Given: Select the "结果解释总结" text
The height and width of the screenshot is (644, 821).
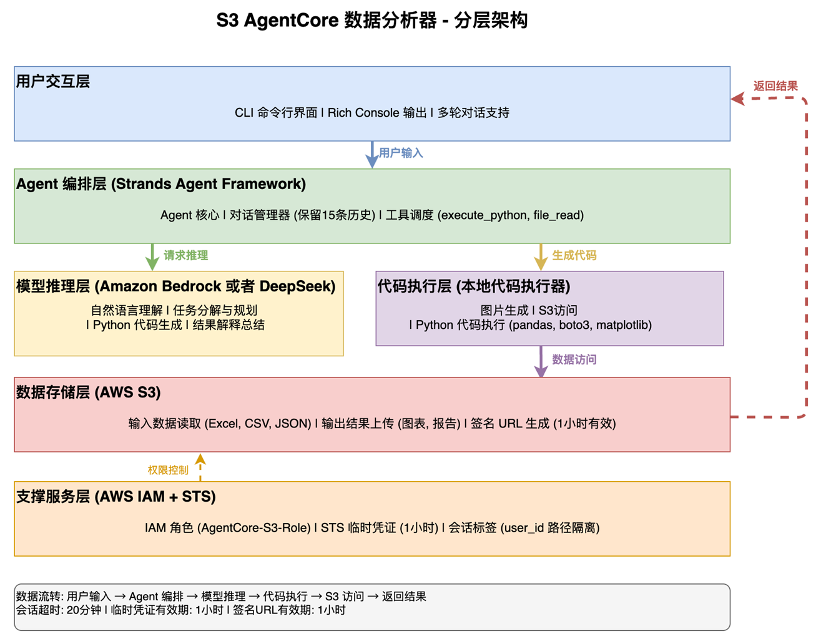Looking at the screenshot, I should point(229,325).
